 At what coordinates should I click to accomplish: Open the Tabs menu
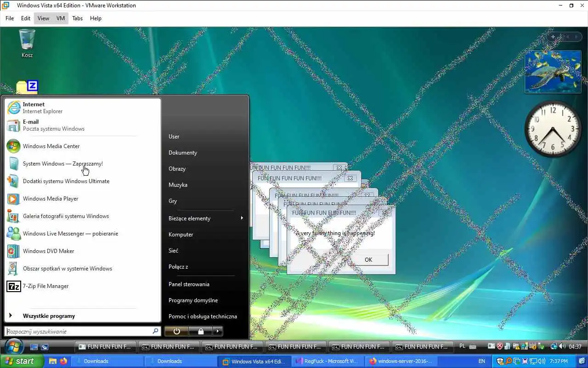click(77, 18)
